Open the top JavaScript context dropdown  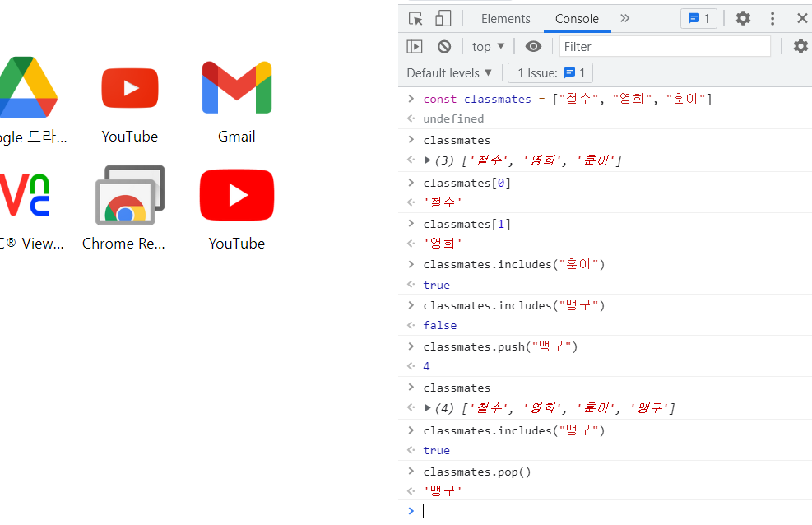pyautogui.click(x=488, y=47)
